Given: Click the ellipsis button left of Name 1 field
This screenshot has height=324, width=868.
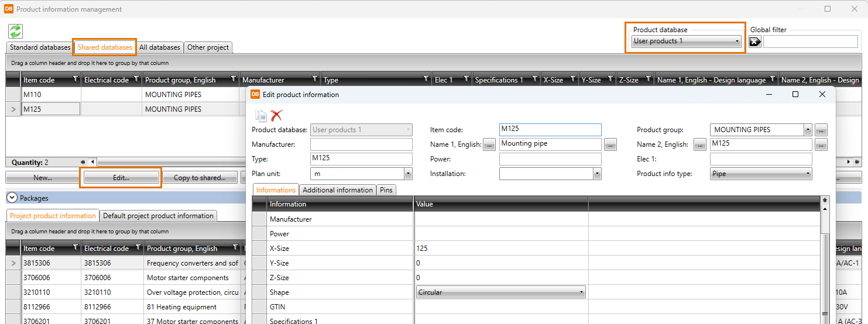Looking at the screenshot, I should pyautogui.click(x=489, y=144).
